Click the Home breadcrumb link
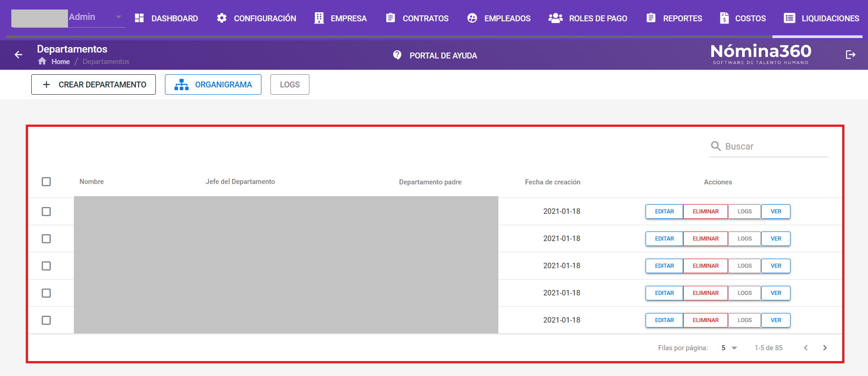The height and width of the screenshot is (376, 868). coord(60,62)
